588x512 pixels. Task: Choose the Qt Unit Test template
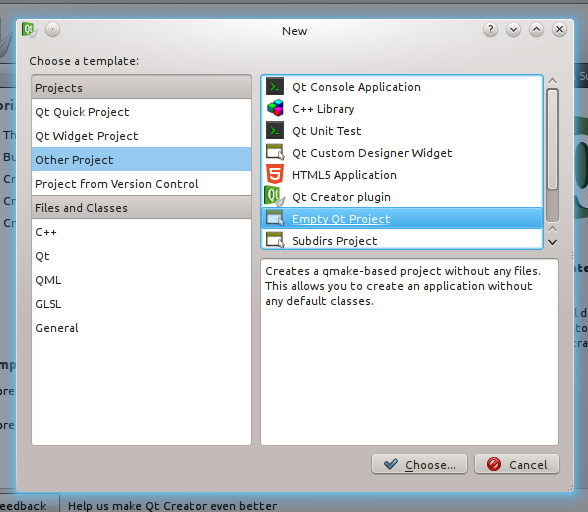(402, 131)
